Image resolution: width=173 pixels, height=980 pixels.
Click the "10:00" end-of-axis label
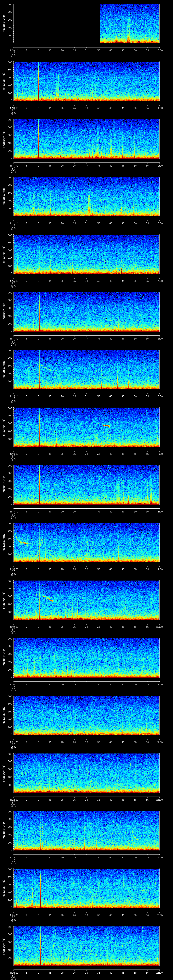click(159, 50)
